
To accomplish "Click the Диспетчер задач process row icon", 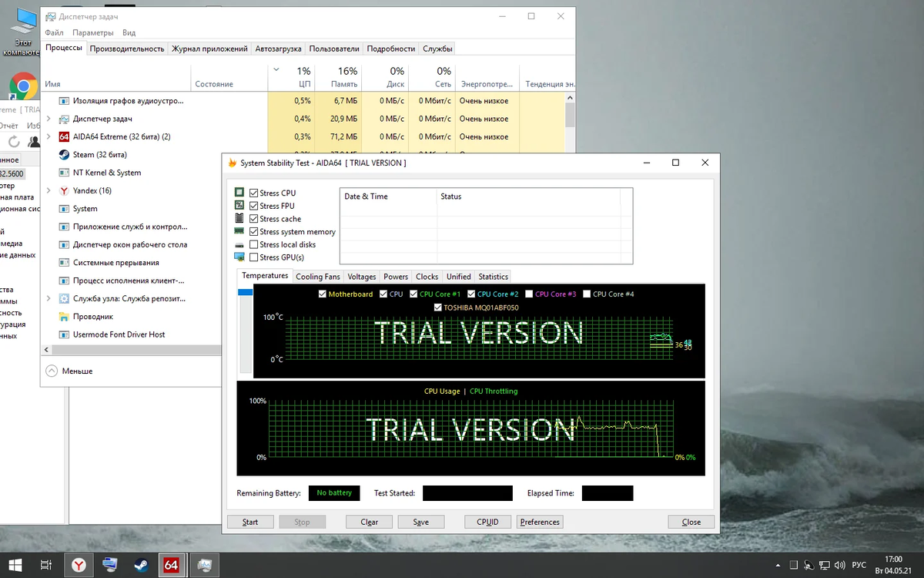I will (x=65, y=119).
